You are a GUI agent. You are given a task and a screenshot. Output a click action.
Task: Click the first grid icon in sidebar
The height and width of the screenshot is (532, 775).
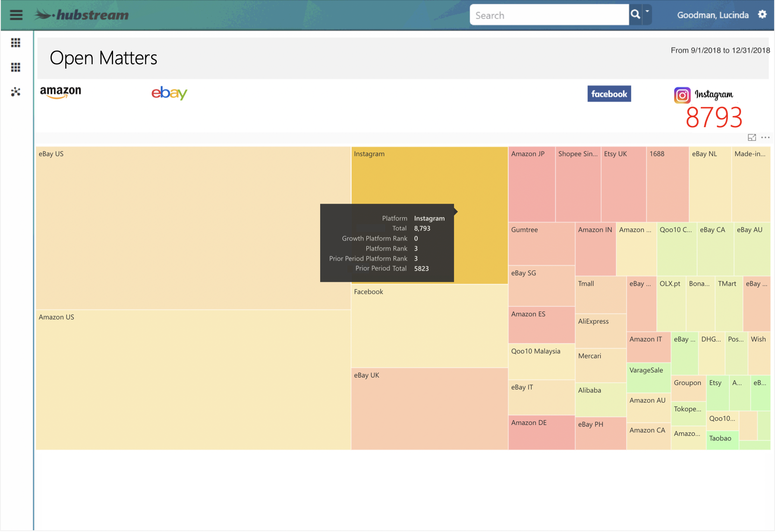[16, 43]
